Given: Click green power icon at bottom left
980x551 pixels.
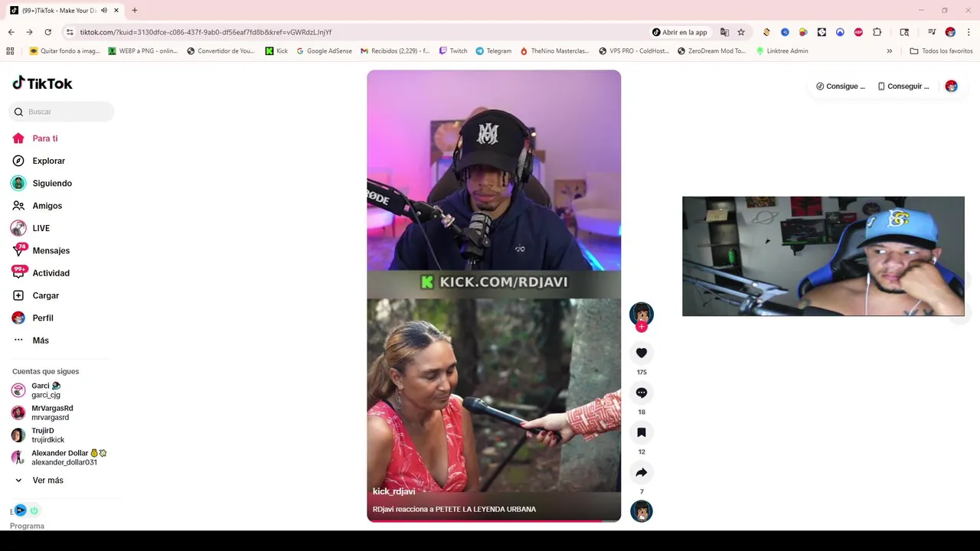Looking at the screenshot, I should click(x=34, y=510).
